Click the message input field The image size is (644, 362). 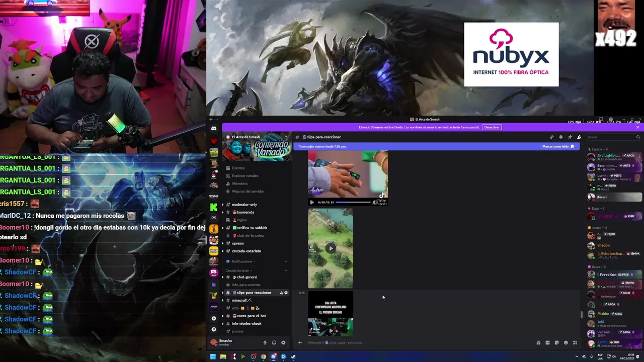[418, 342]
